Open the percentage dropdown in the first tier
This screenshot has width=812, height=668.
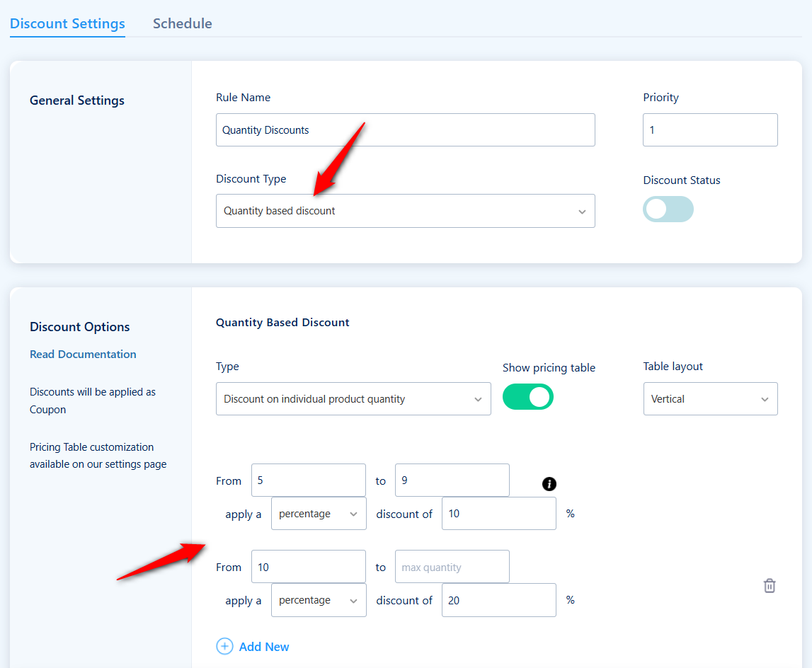319,514
